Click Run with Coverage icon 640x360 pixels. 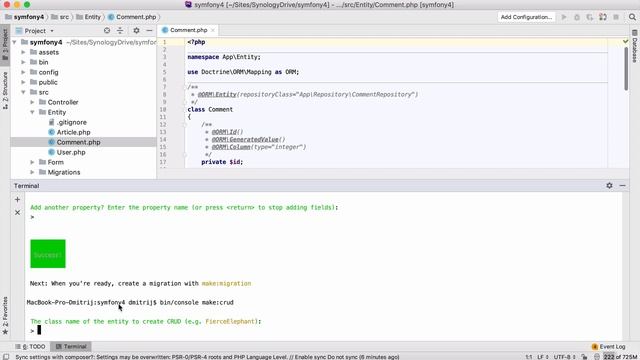590,17
